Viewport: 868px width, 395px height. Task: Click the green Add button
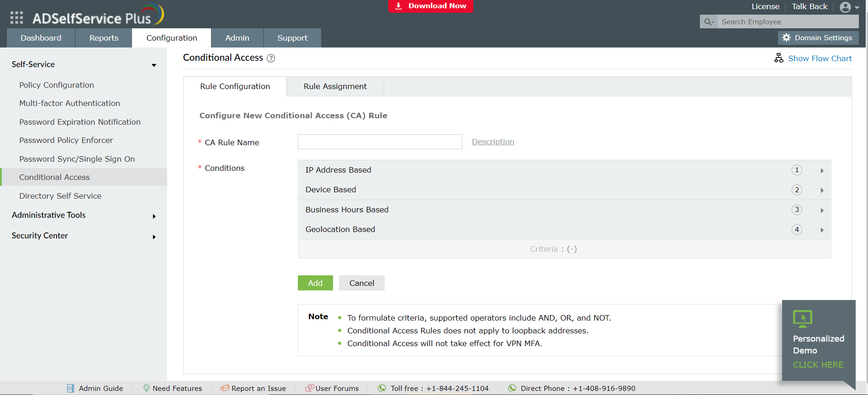[315, 283]
